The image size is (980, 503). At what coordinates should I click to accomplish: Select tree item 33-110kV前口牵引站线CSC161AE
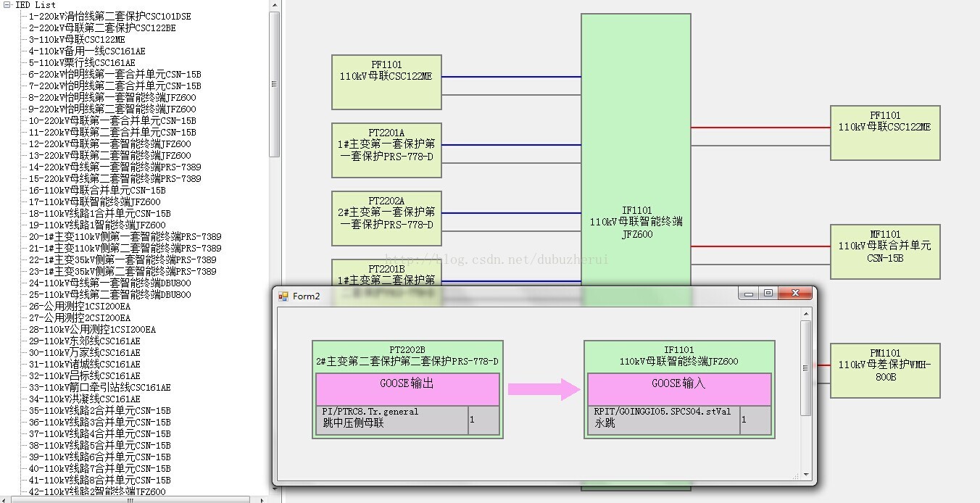[100, 387]
